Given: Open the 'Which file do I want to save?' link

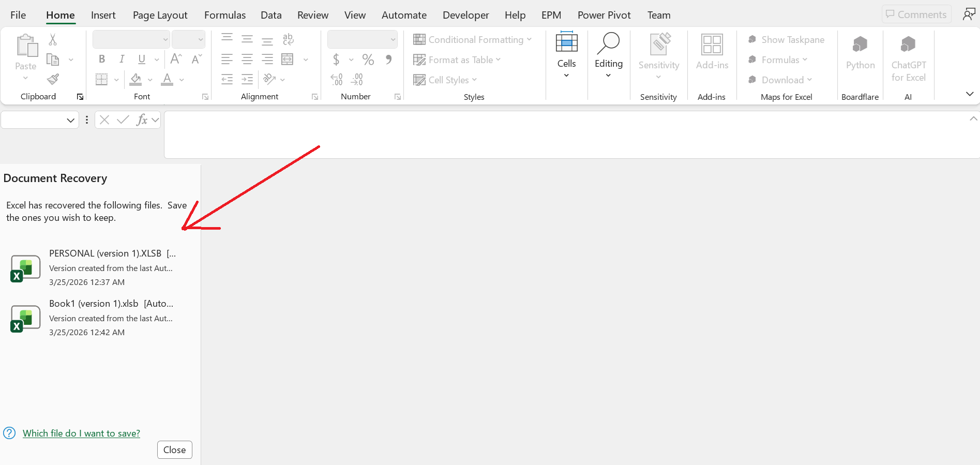Looking at the screenshot, I should pos(81,433).
